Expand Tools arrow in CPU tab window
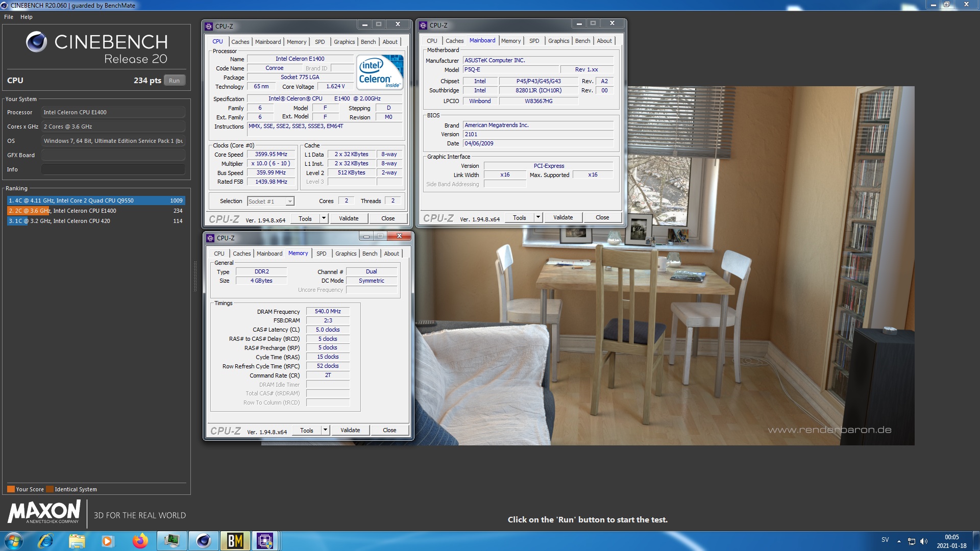The height and width of the screenshot is (551, 980). point(324,218)
